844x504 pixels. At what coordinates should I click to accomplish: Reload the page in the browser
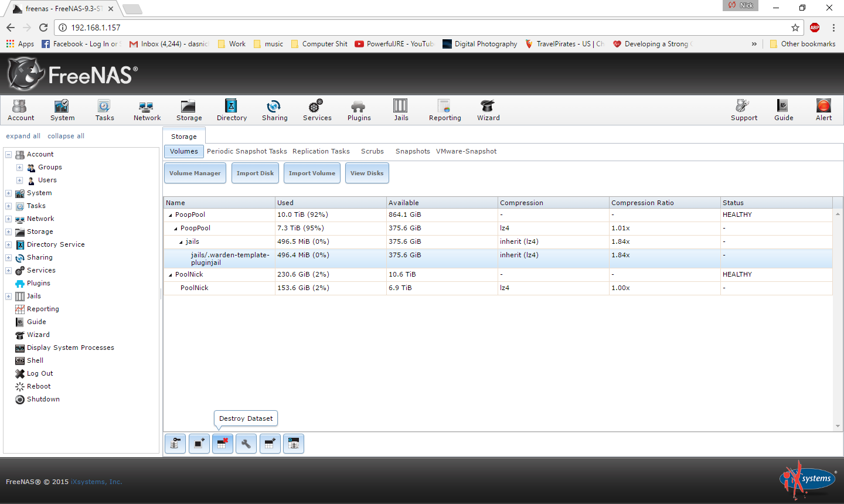point(43,28)
